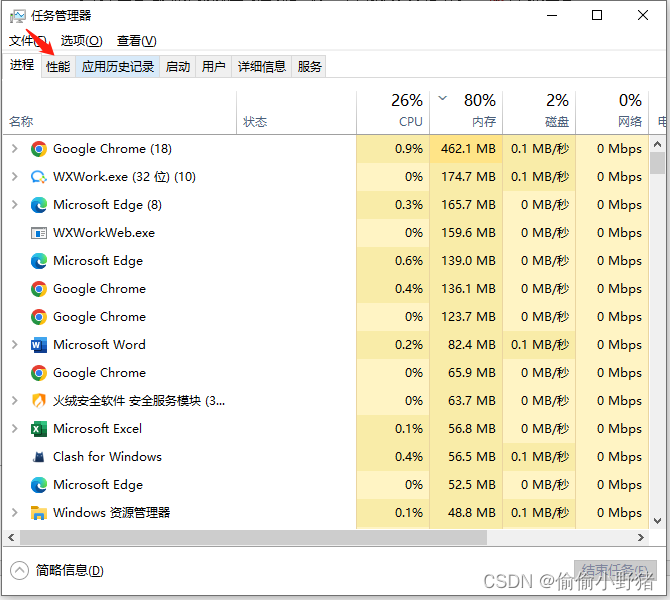The height and width of the screenshot is (600, 670).
Task: Click the 462.1 MB memory cell
Action: (x=466, y=149)
